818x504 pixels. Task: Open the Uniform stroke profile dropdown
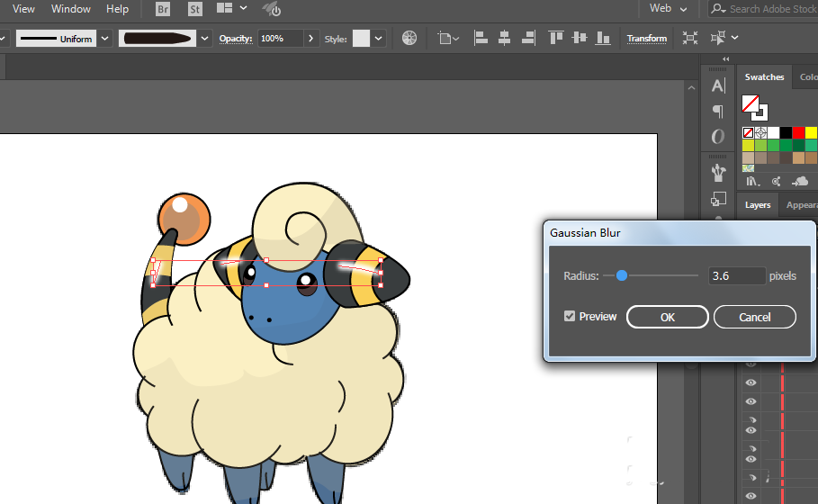point(105,38)
